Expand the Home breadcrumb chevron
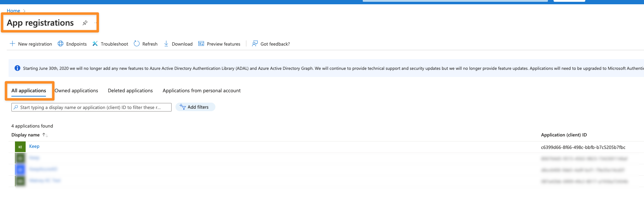 coord(24,11)
